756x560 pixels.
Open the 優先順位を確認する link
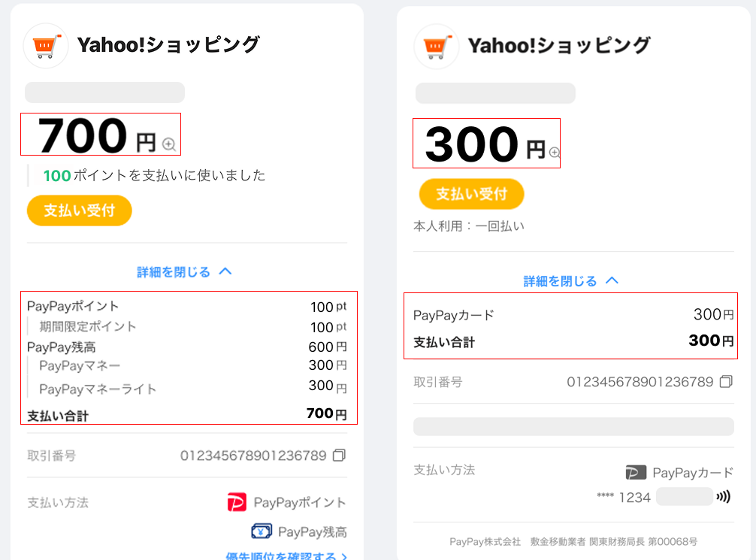coord(280,557)
